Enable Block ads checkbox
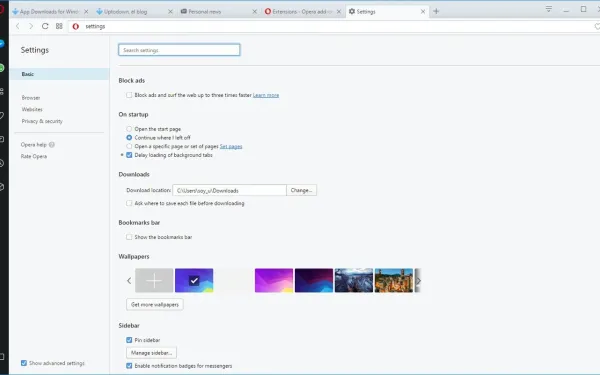 [x=129, y=95]
